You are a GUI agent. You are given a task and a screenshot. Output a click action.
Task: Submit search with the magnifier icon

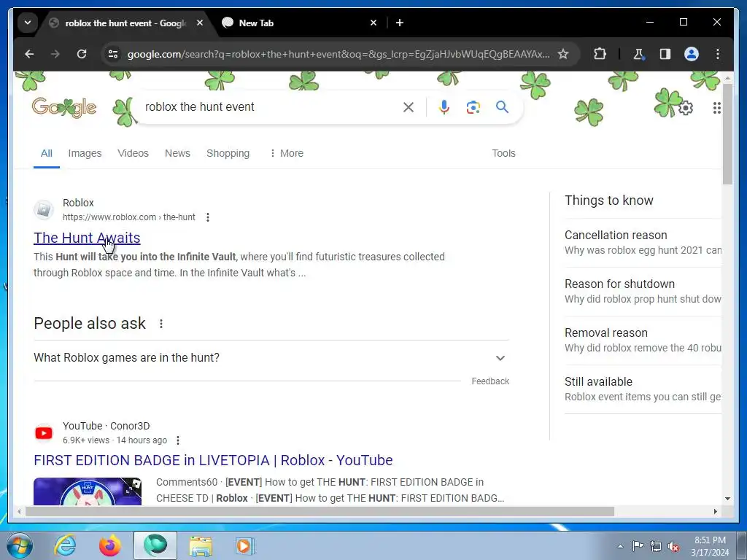pyautogui.click(x=502, y=107)
